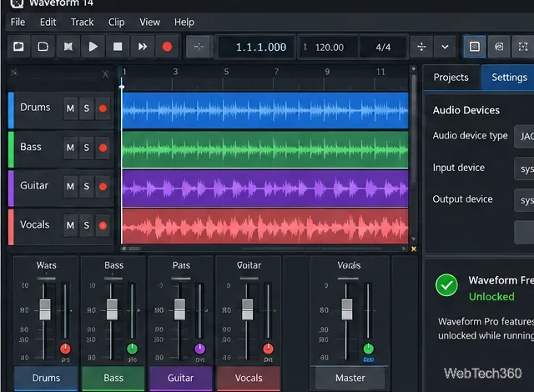Arm the Vocals track for recording

pos(103,225)
